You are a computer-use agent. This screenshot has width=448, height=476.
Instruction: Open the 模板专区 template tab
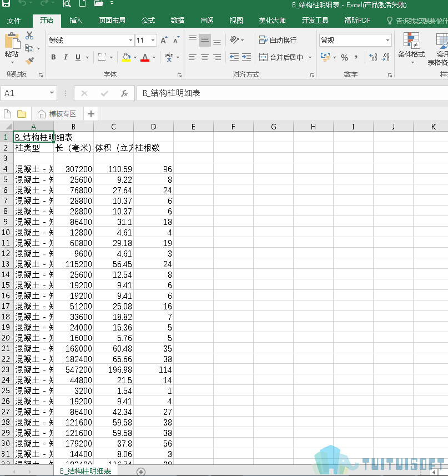click(57, 114)
